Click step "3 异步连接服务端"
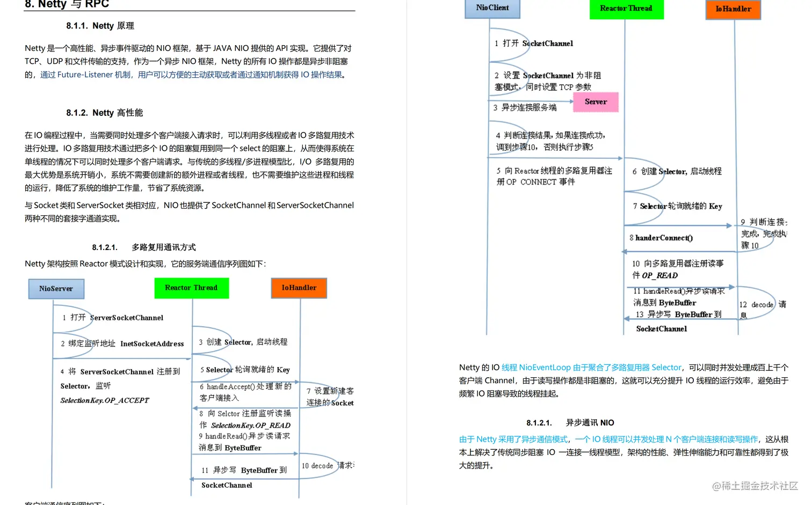Image resolution: width=812 pixels, height=505 pixels. pos(525,107)
